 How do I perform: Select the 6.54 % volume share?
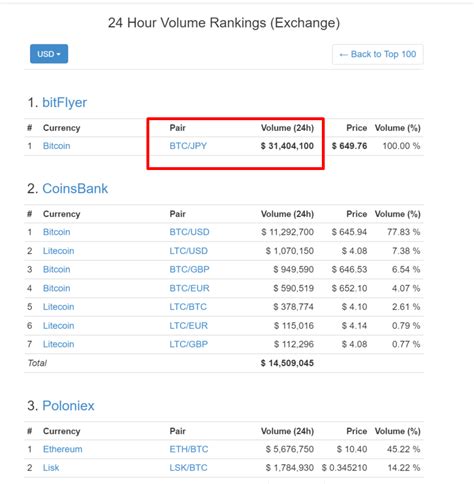click(x=406, y=269)
